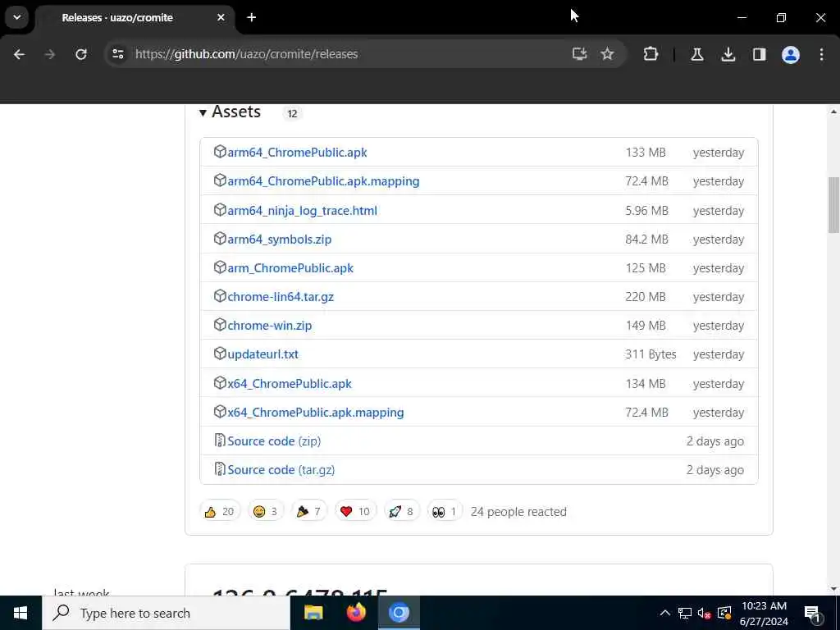840x630 pixels.
Task: Open updateurl.txt asset
Action: coord(262,354)
